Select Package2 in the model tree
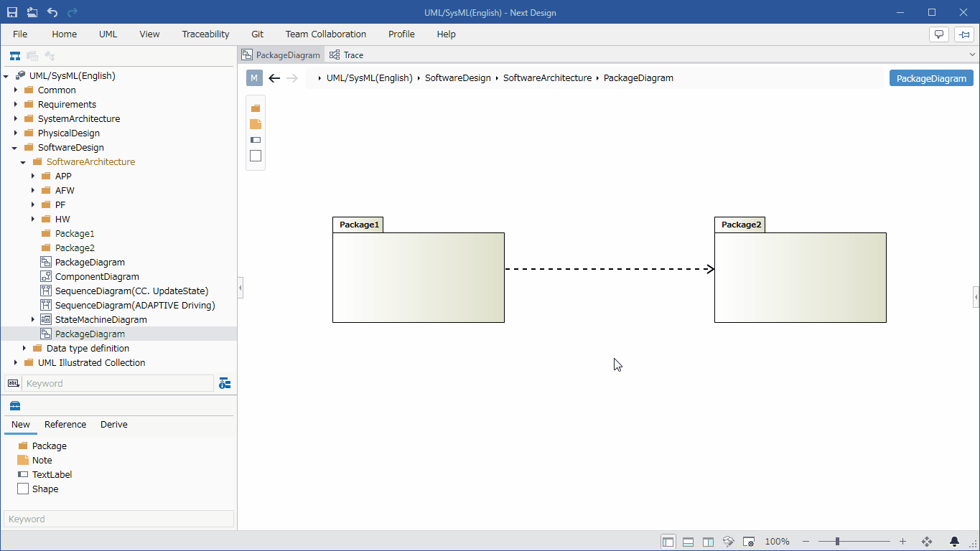Screen dimensions: 980x551 [x=75, y=248]
